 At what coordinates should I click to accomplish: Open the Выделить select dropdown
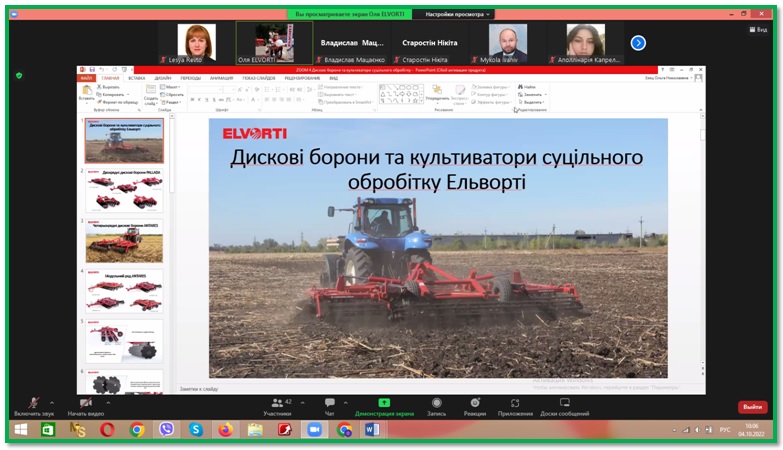531,102
